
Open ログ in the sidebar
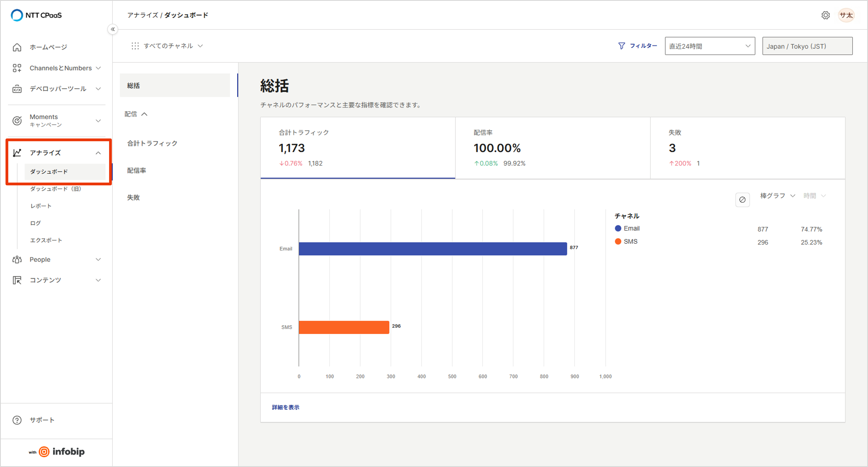coord(35,223)
